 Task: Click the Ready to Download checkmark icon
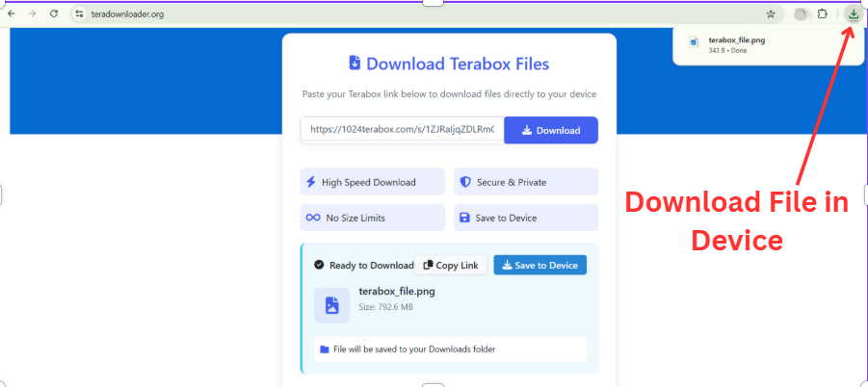click(319, 266)
